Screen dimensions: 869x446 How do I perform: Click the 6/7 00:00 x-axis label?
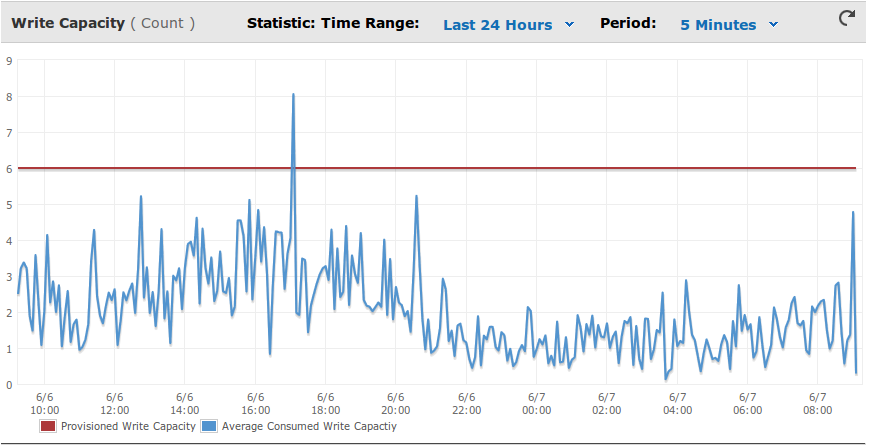(x=536, y=404)
